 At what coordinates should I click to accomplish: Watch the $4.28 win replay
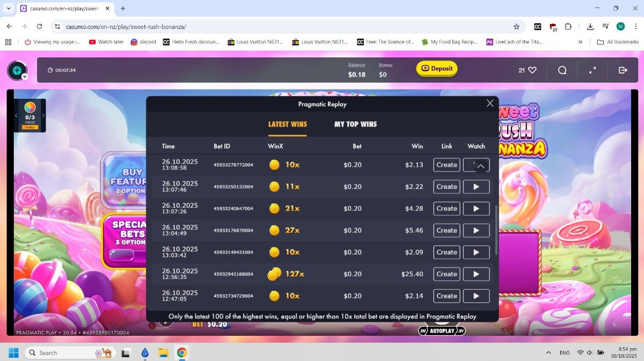tap(476, 209)
